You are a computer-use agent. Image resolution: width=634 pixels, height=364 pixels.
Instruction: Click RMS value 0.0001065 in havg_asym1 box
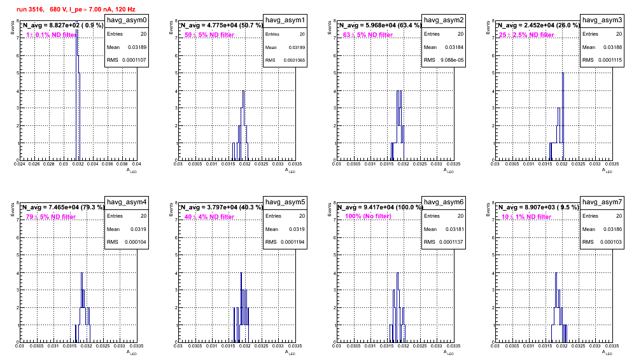coord(294,60)
